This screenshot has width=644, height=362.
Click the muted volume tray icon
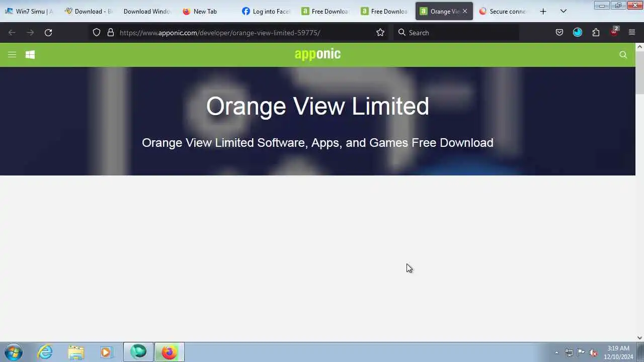click(x=593, y=352)
